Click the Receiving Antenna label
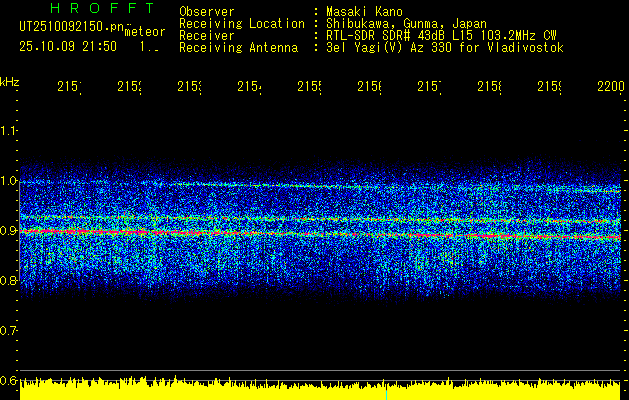The image size is (629, 400). click(x=238, y=48)
